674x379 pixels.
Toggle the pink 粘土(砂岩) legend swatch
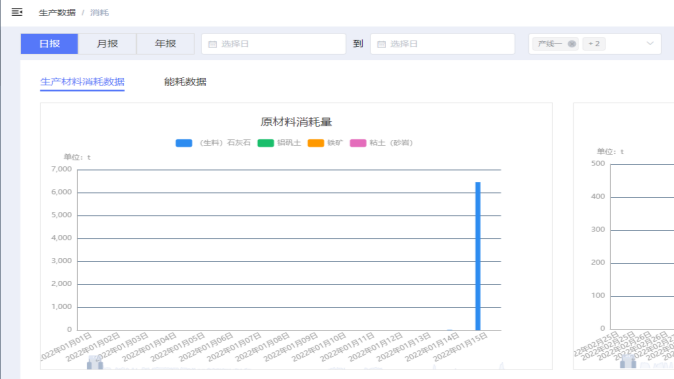tap(358, 143)
